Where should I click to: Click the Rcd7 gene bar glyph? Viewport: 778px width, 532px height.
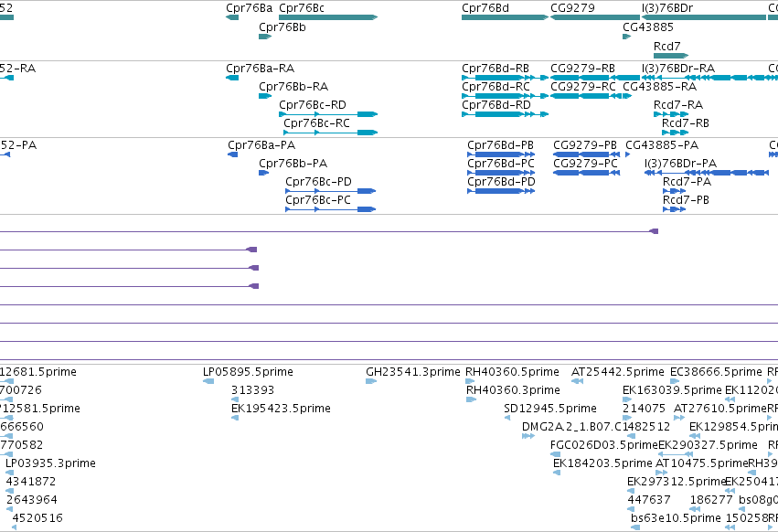click(x=671, y=56)
